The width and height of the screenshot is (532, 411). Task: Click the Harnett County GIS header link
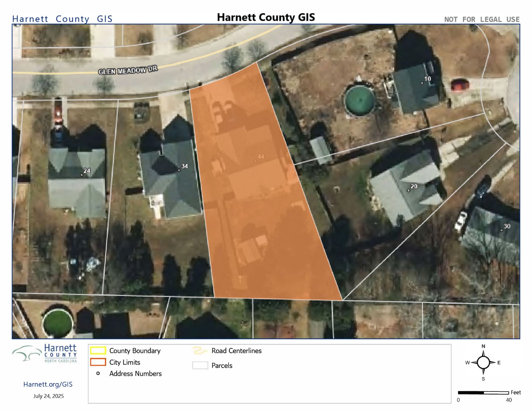tap(62, 19)
